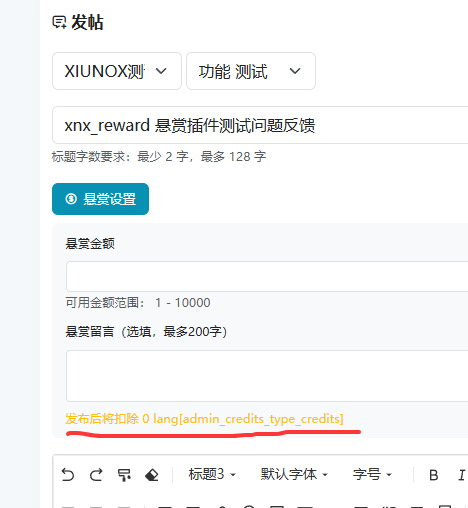Click the 悬赏设置 button

[100, 199]
